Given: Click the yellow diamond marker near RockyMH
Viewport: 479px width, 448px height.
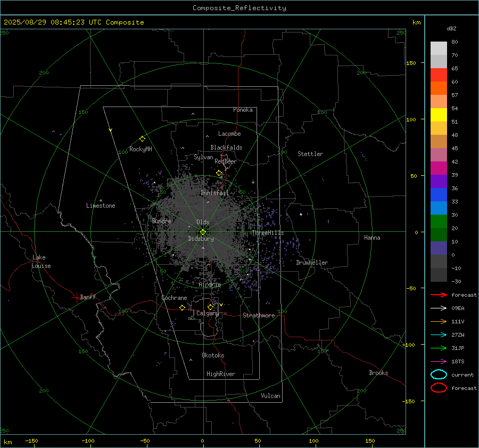Looking at the screenshot, I should (x=142, y=139).
